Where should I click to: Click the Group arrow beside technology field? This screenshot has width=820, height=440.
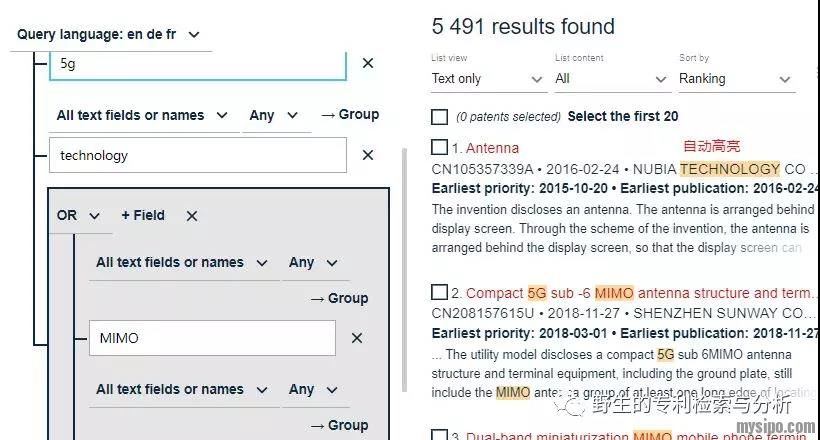[x=349, y=115]
